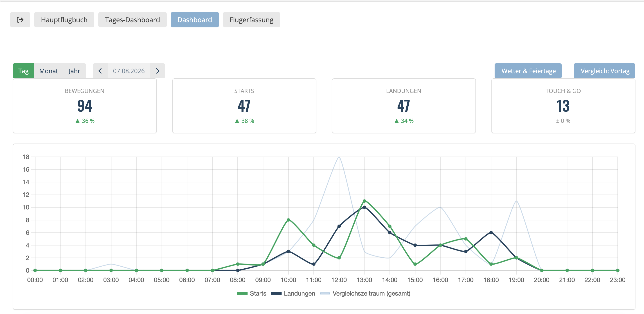
Task: Select the Dashboard tab
Action: 195,20
